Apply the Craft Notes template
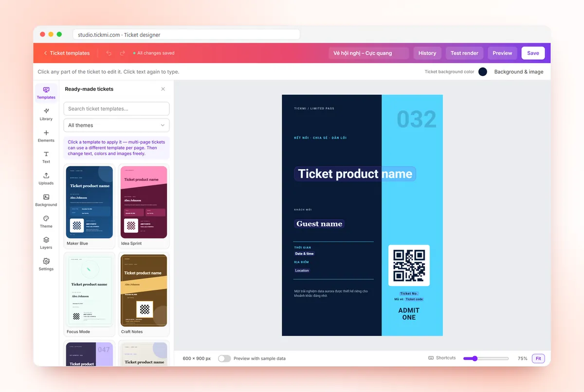This screenshot has height=392, width=584. 144,294
